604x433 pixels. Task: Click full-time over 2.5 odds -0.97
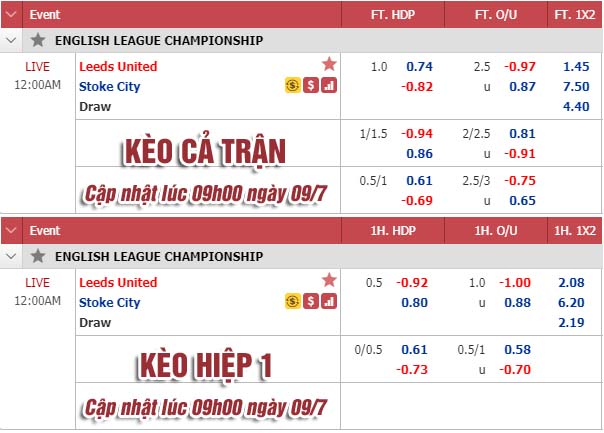tap(520, 67)
